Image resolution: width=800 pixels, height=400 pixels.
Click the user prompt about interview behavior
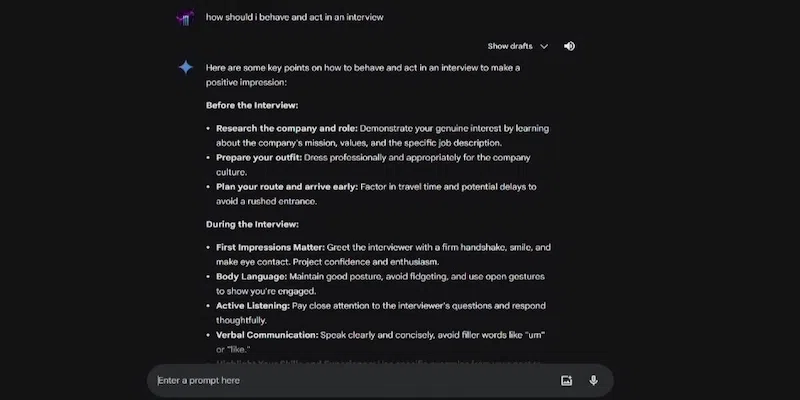(295, 18)
